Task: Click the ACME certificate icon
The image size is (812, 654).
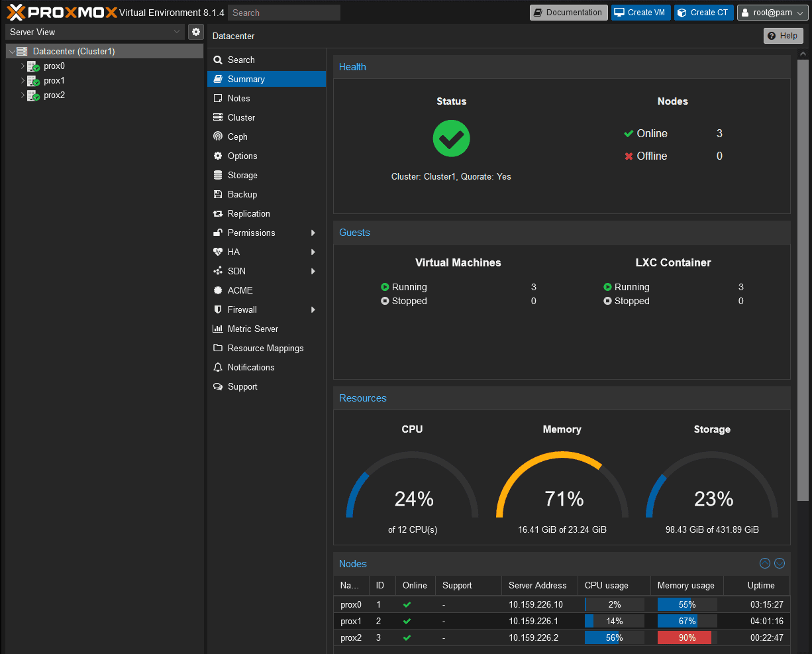Action: coord(218,290)
